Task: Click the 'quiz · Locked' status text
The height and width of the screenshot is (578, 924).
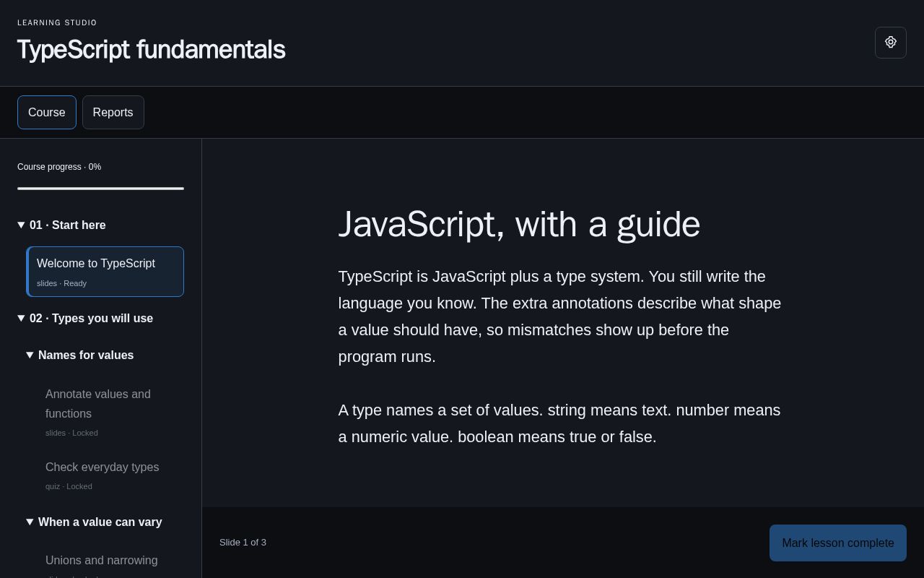Action: click(x=69, y=486)
